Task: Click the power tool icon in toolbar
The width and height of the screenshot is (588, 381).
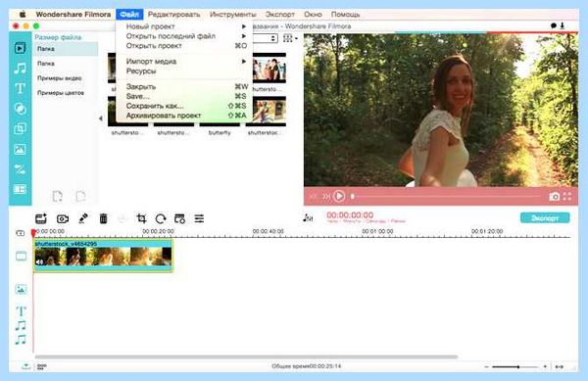Action: point(179,218)
